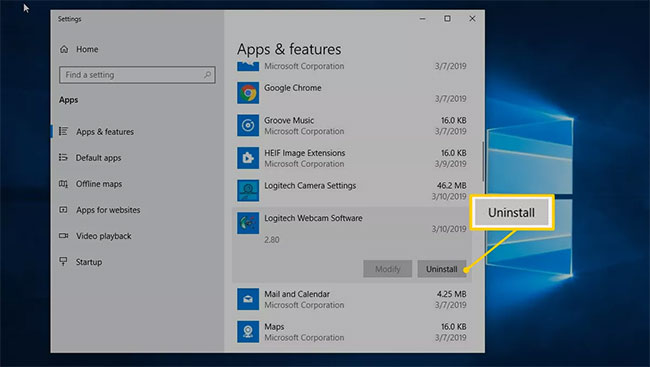The image size is (650, 367).
Task: Select the Mail and Calendar icon
Action: (x=248, y=299)
